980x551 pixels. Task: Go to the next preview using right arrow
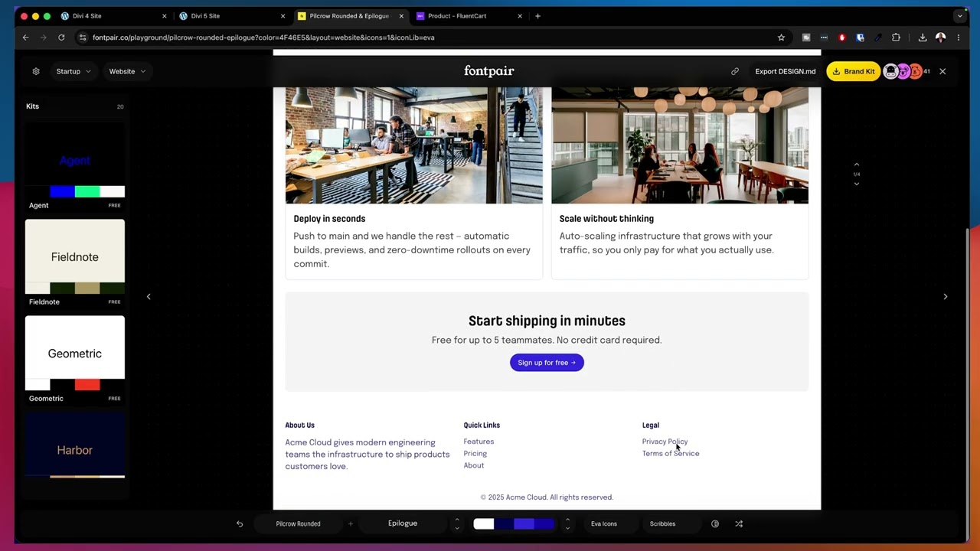[946, 297]
